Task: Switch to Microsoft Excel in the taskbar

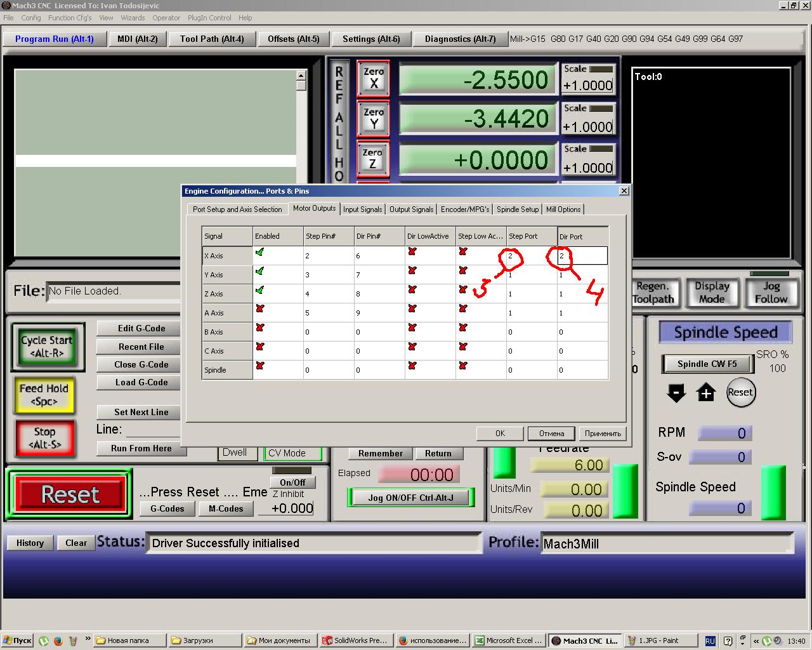Action: [509, 640]
